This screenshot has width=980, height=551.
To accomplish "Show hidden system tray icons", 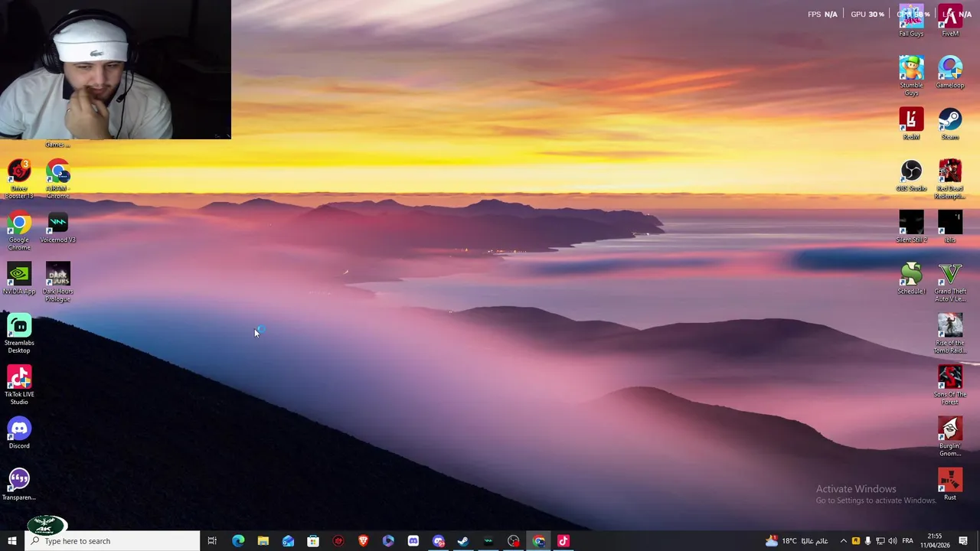I will pyautogui.click(x=844, y=541).
